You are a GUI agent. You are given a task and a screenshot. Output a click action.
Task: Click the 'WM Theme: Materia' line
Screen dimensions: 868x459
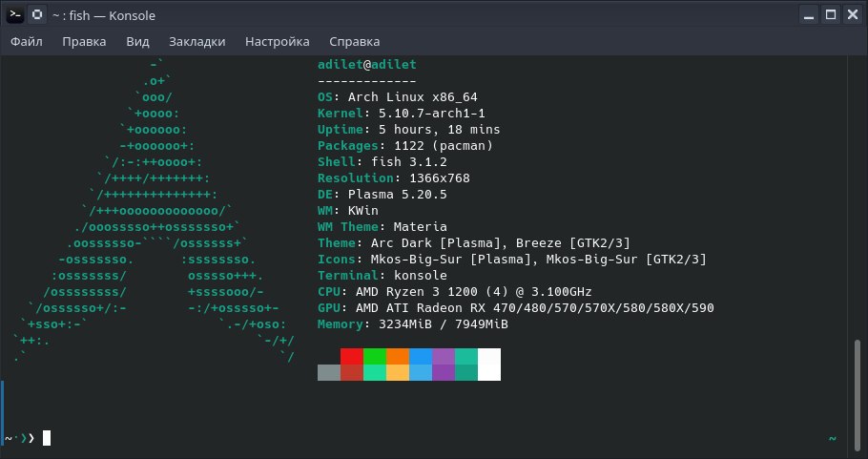(382, 226)
